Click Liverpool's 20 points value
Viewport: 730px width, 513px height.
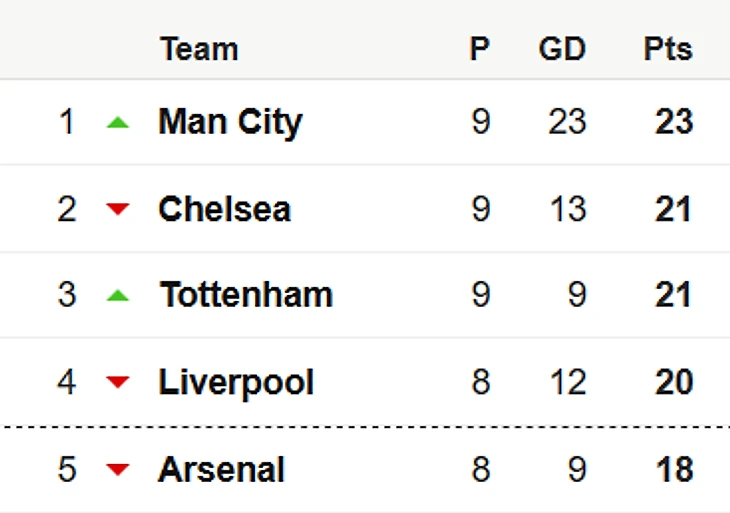674,382
